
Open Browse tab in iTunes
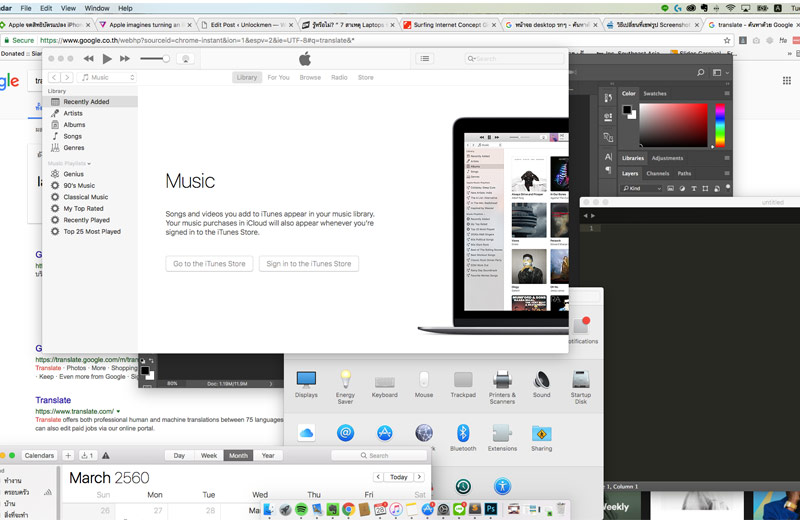tap(310, 78)
